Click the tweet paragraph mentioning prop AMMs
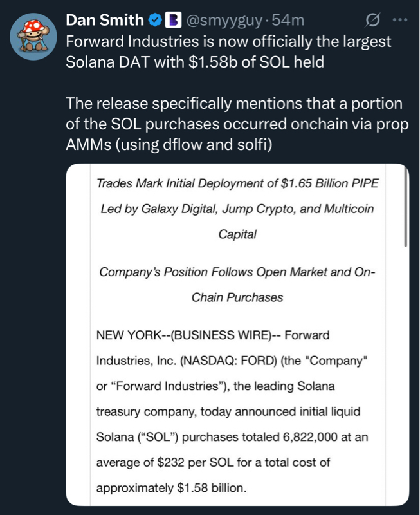The height and width of the screenshot is (515, 420). click(x=237, y=124)
